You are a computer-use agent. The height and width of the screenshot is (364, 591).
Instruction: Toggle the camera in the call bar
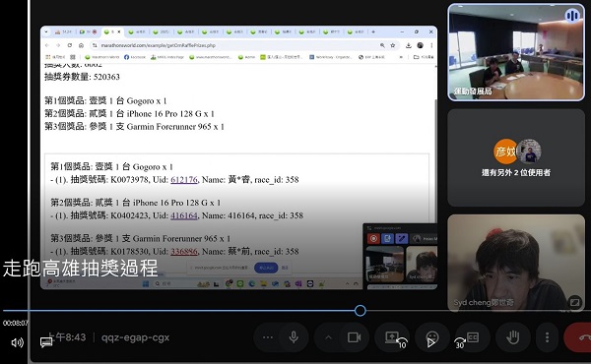pos(354,337)
